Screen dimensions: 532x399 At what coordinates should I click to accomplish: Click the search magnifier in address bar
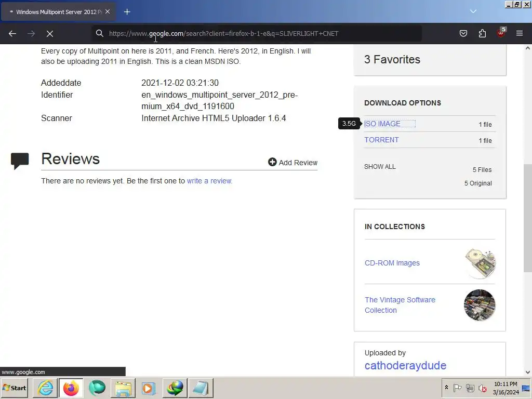point(99,33)
